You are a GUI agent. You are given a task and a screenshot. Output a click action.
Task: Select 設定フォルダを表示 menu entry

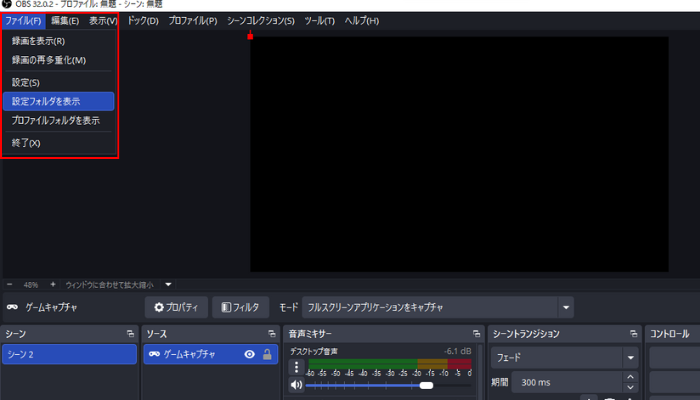(58, 101)
